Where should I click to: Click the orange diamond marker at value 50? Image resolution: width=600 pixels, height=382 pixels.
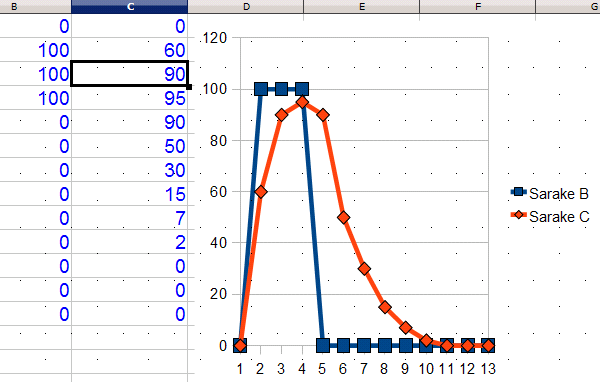click(344, 217)
